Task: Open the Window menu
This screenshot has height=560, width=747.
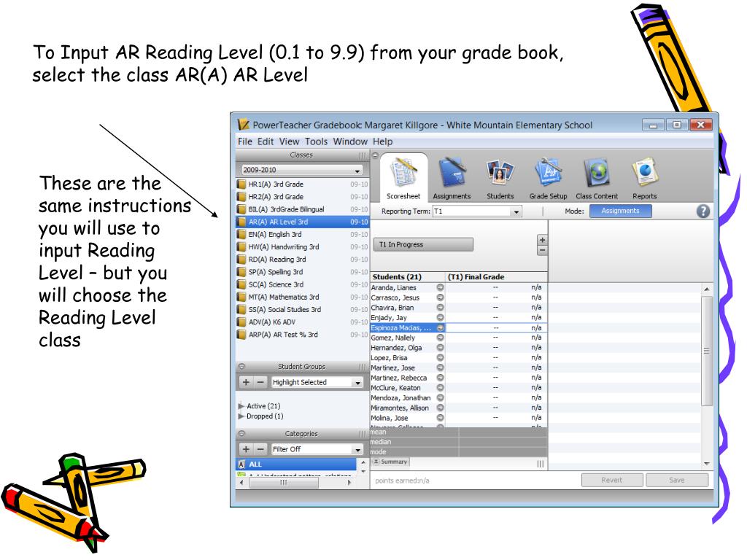Action: tap(350, 141)
